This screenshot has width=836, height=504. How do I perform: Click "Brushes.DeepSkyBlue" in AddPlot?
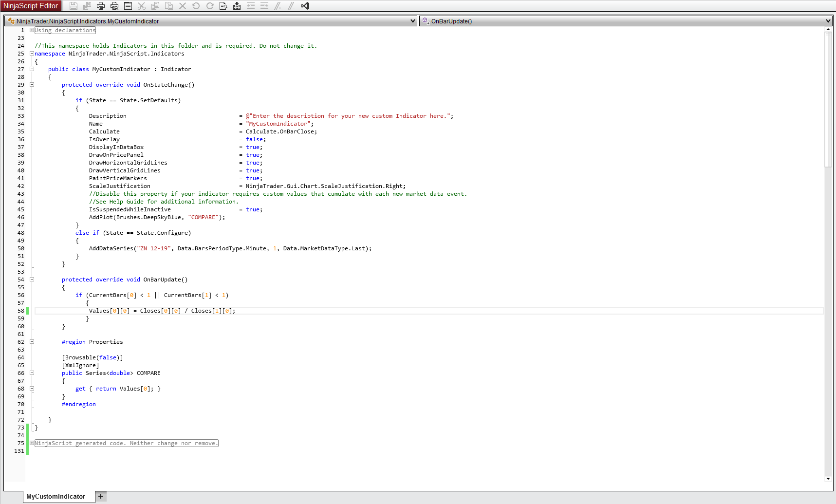[x=149, y=217]
